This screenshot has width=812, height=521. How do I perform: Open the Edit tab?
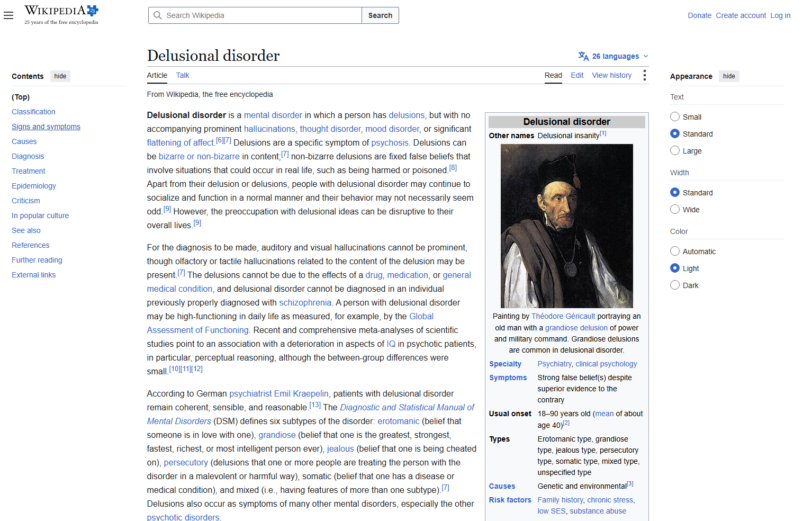point(577,75)
